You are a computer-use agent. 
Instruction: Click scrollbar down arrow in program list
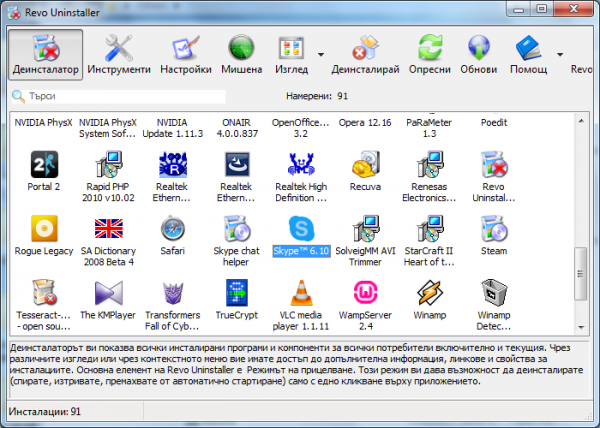(581, 327)
